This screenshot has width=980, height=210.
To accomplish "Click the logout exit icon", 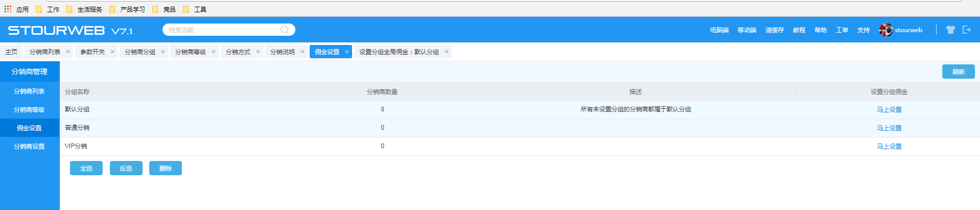I will [x=967, y=30].
